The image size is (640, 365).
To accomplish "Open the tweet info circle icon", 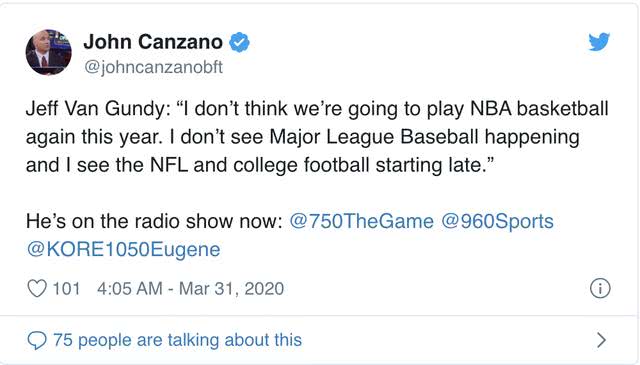I will [x=600, y=288].
